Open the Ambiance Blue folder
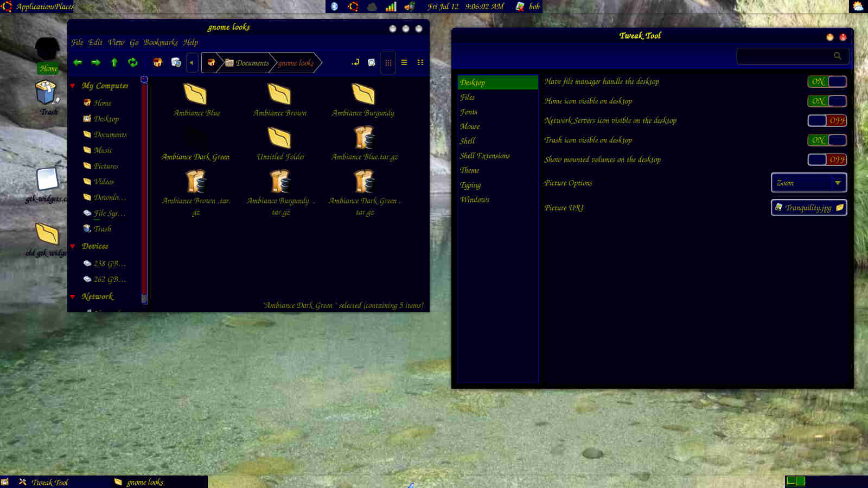This screenshot has width=868, height=488. pyautogui.click(x=196, y=100)
